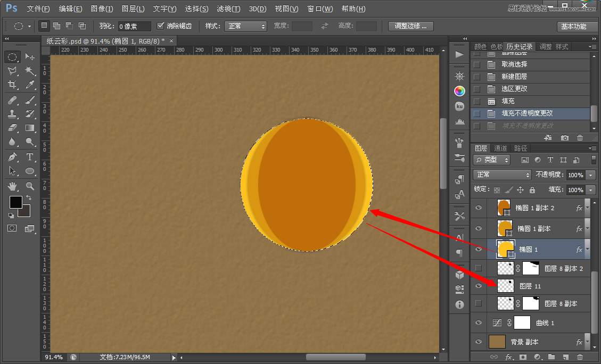Select the Hand tool
The height and width of the screenshot is (364, 601).
[12, 186]
